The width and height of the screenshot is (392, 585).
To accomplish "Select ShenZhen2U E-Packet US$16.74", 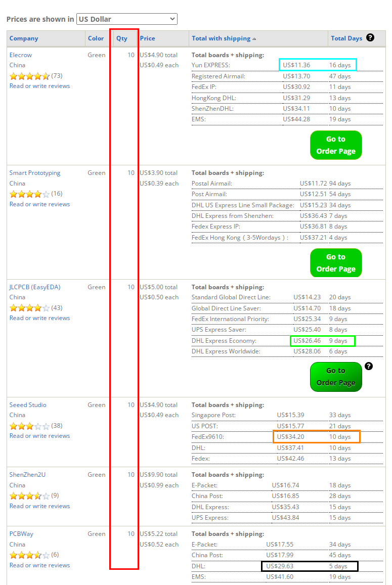I will point(287,485).
